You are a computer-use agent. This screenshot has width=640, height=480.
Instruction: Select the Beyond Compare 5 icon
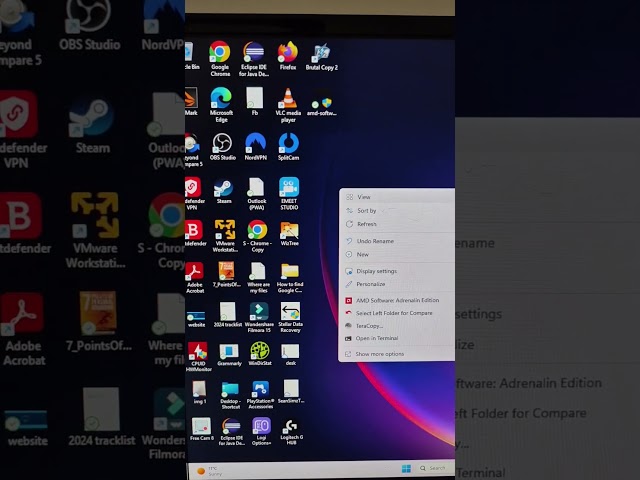click(193, 150)
